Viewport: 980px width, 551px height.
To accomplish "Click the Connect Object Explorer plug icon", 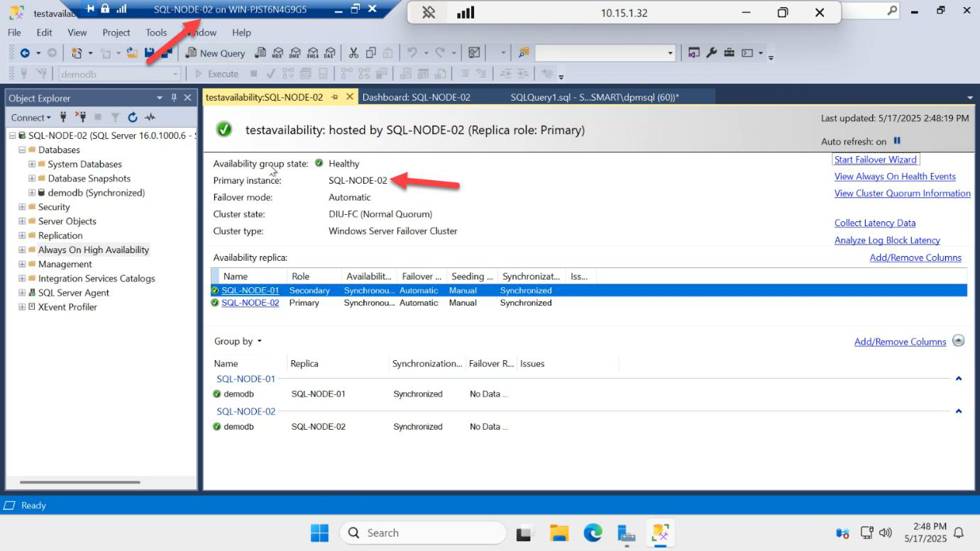I will point(63,117).
